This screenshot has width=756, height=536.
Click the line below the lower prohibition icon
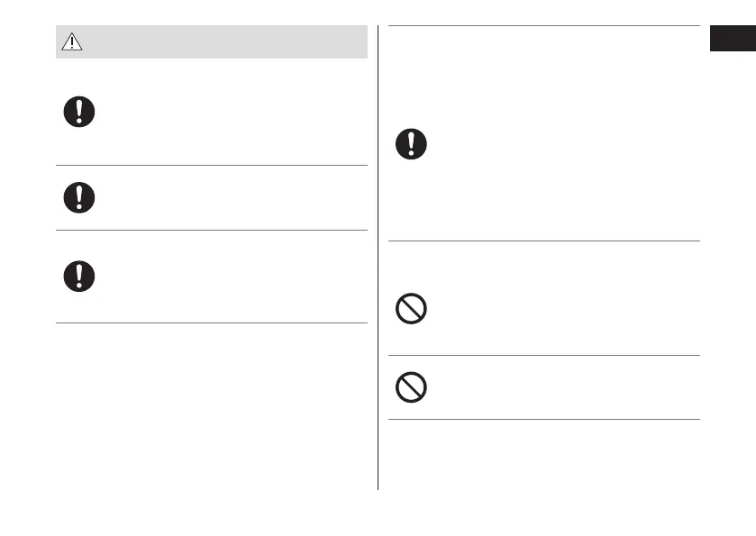click(544, 419)
